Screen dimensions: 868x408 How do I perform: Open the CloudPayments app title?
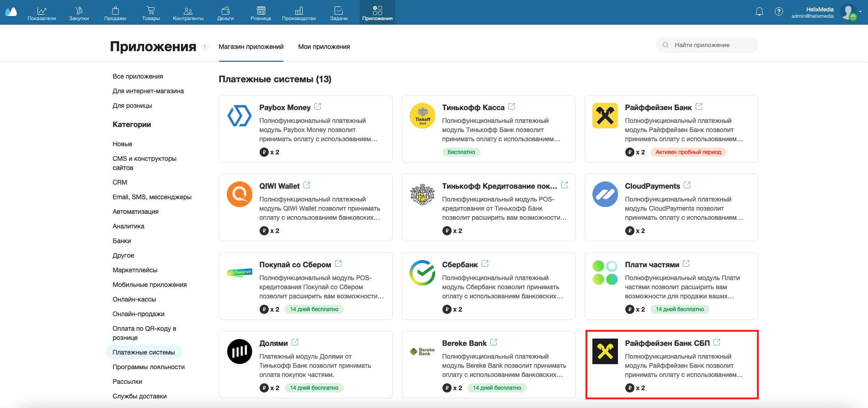[x=652, y=186]
